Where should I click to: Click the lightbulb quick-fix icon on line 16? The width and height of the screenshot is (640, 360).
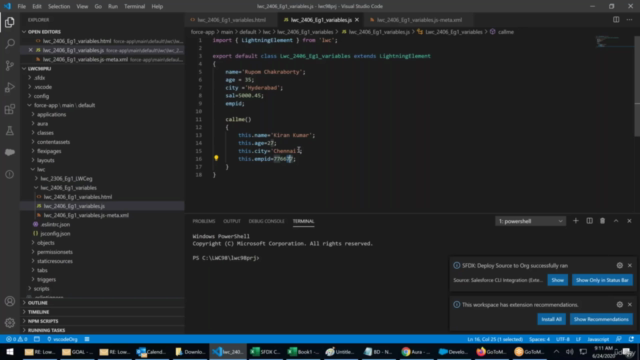tap(216, 158)
